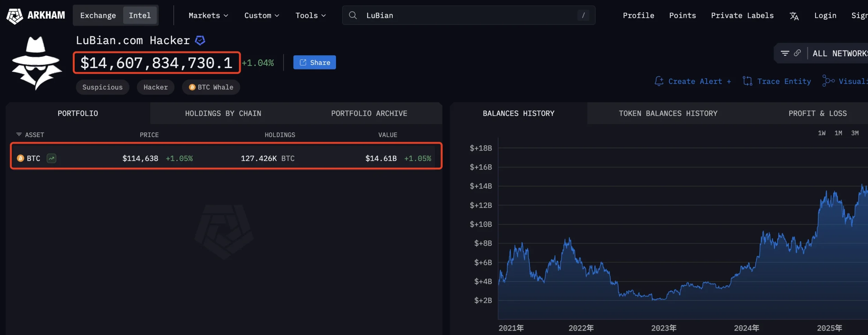Expand the ALL NETWORKS selector
The image size is (868, 335).
coord(840,53)
